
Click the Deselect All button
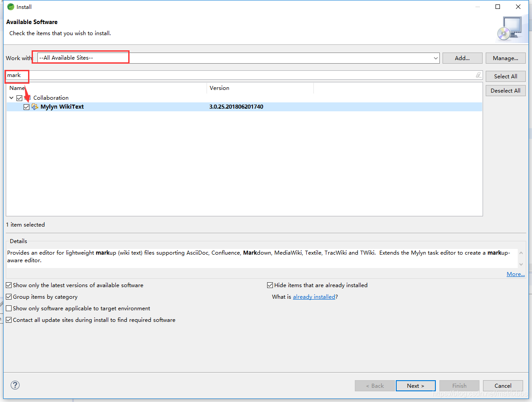(x=505, y=90)
